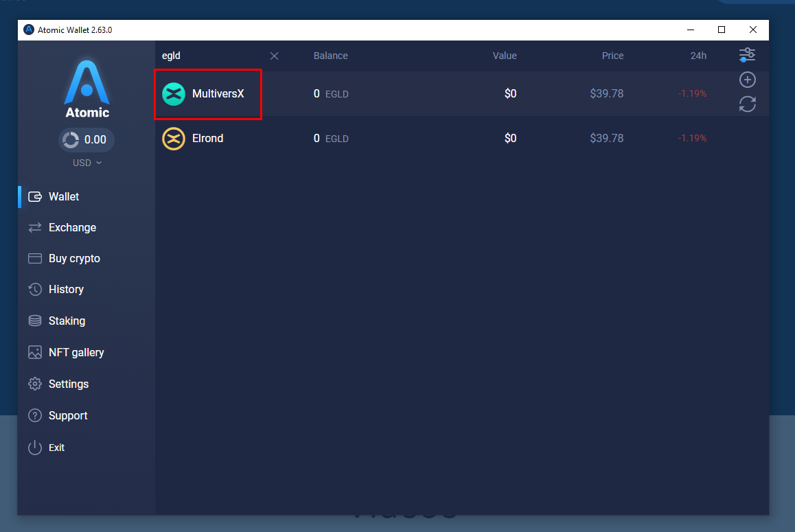This screenshot has height=532, width=795.
Task: Add a new asset using the plus icon
Action: [x=747, y=80]
